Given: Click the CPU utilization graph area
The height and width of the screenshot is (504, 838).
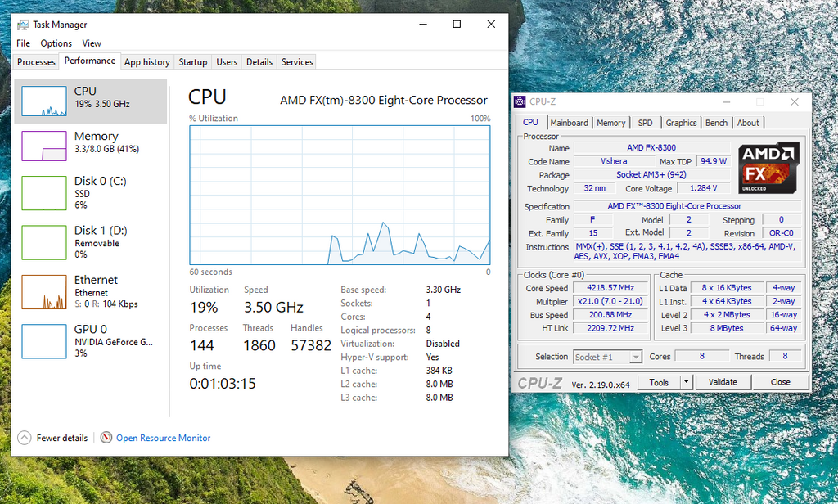Looking at the screenshot, I should click(340, 195).
